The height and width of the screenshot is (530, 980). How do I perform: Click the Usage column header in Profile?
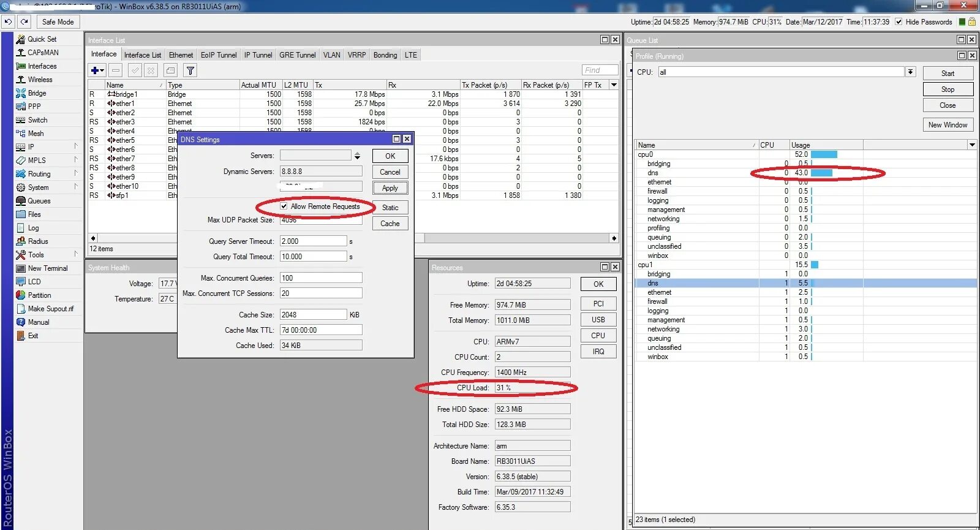click(x=826, y=145)
